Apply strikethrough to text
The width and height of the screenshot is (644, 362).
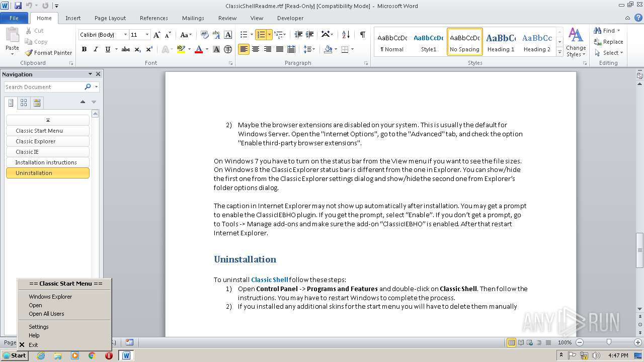tap(126, 49)
